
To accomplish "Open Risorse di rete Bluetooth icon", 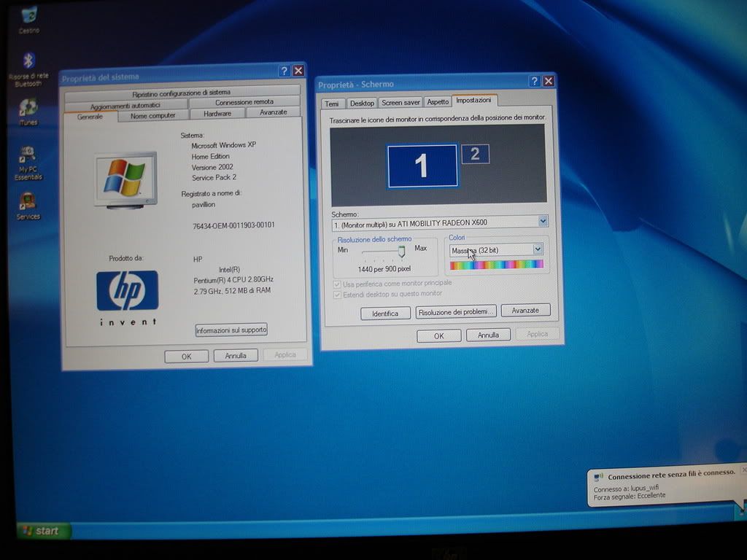I will [x=28, y=61].
